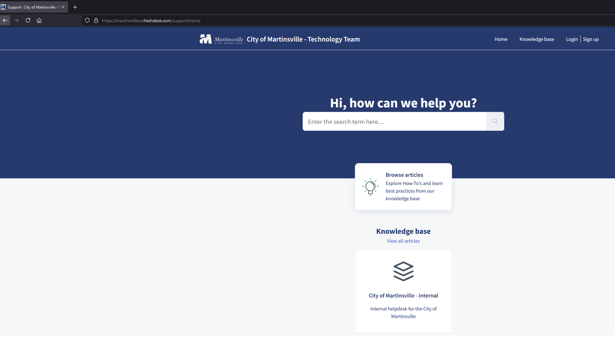Open Knowledge base from top navigation

tap(537, 39)
